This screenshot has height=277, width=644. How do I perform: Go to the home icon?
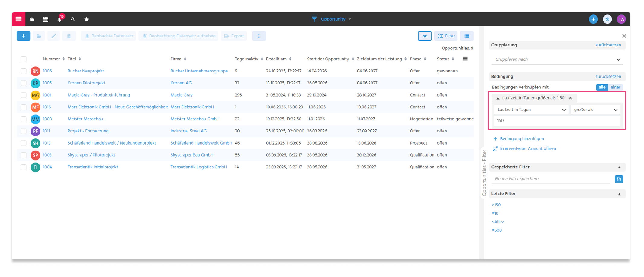pyautogui.click(x=32, y=19)
